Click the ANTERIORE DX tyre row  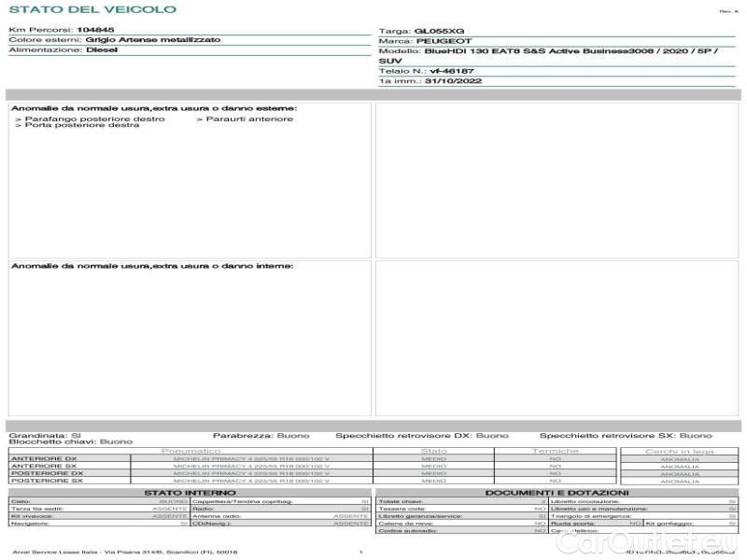pos(44,459)
